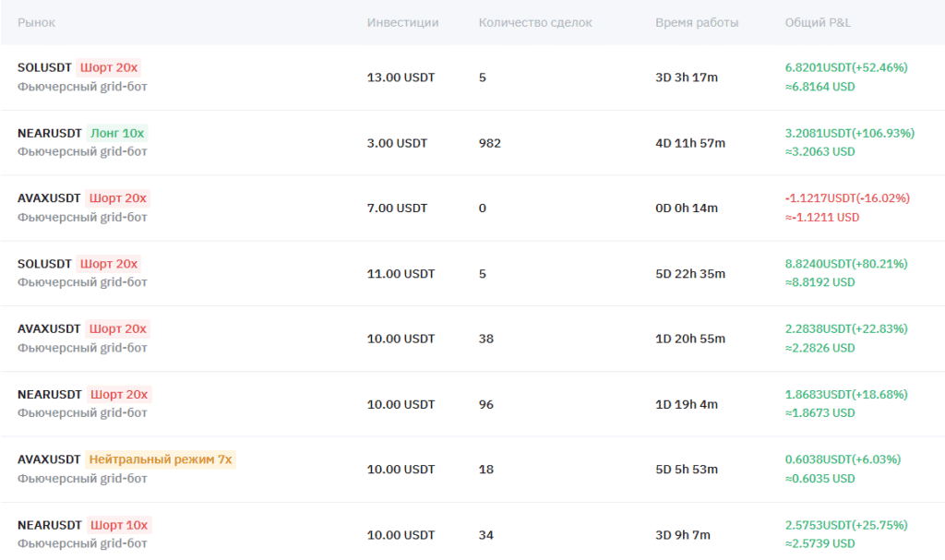
Task: Select the 3.00 USDT investment value
Action: click(397, 143)
